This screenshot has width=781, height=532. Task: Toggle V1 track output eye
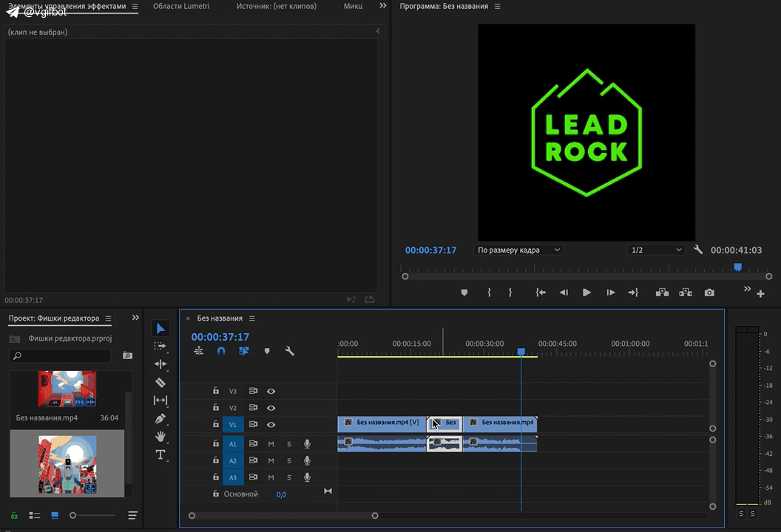click(271, 425)
